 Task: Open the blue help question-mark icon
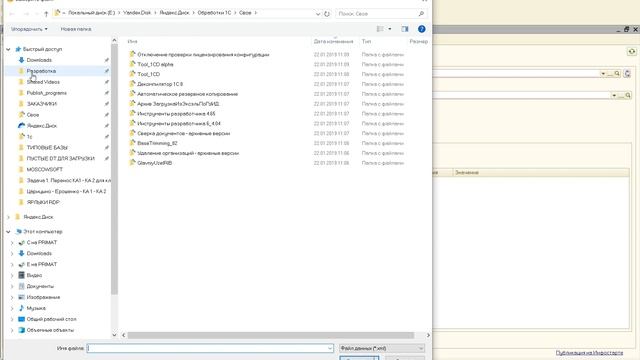[x=422, y=29]
